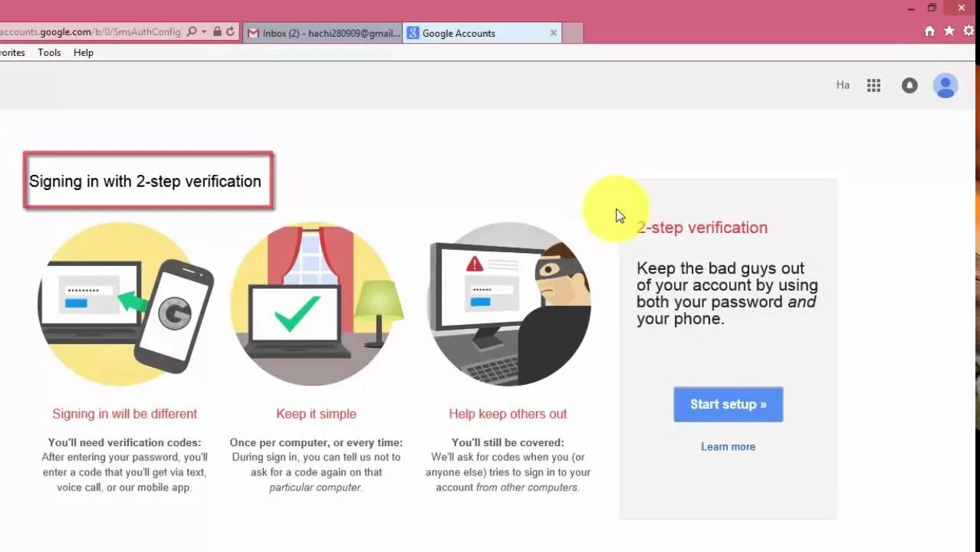Click Start setup button

pos(728,404)
